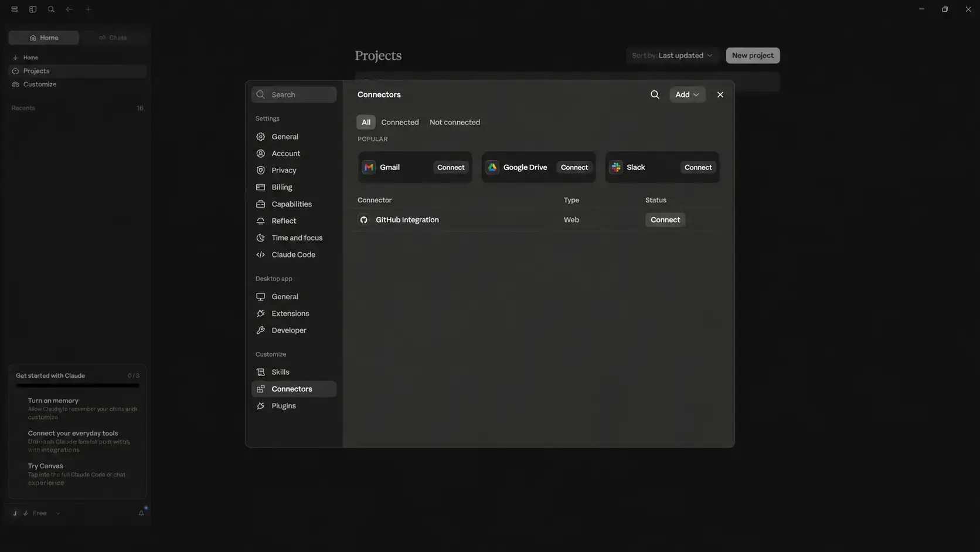The width and height of the screenshot is (980, 552).
Task: Switch to the Not connected tab
Action: [454, 122]
